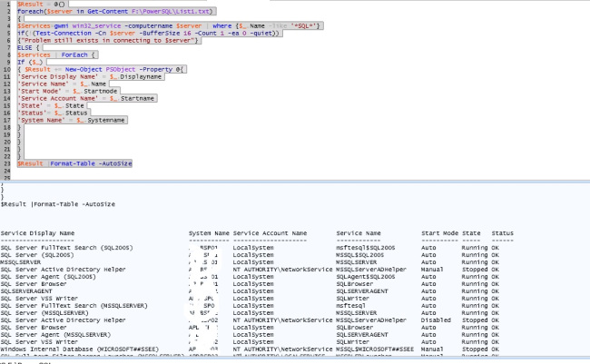Screen dimensions: 590x364
Task: Click the 'Service Account Name' column header
Action: coord(270,233)
